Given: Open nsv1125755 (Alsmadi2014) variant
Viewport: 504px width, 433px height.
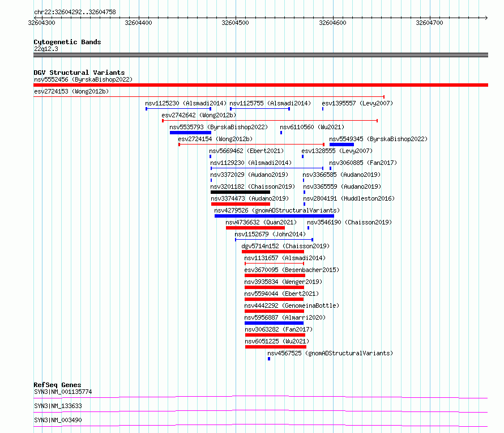Looking at the screenshot, I should 270,103.
